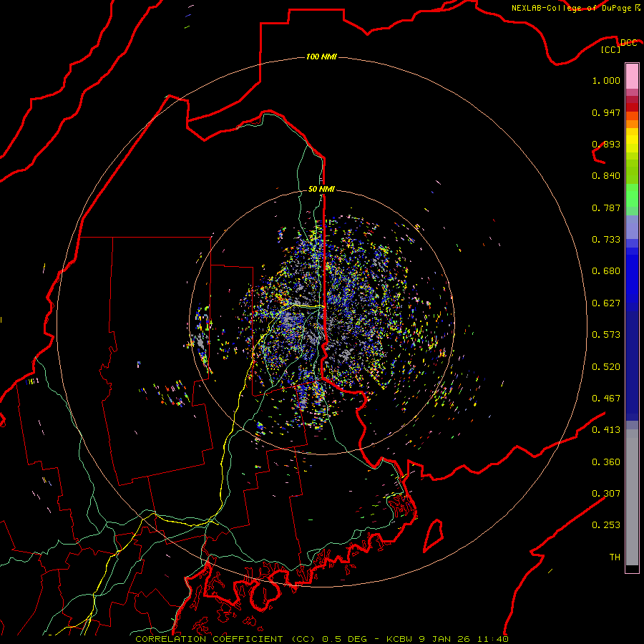This screenshot has height=644, width=644.
Task: Click the 0.573 value on the color scale
Action: coord(606,335)
